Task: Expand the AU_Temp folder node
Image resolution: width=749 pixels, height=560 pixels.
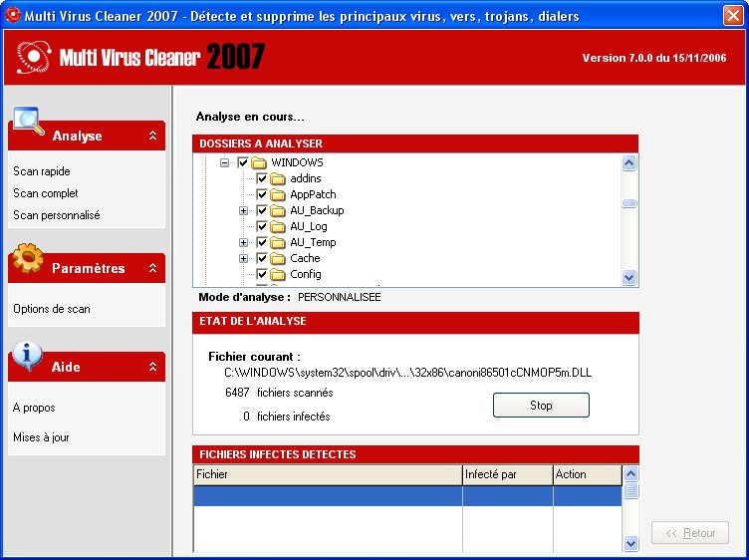Action: pos(243,243)
